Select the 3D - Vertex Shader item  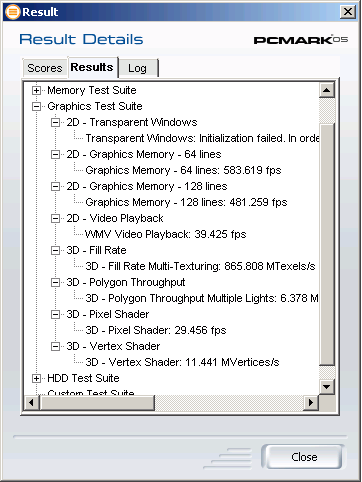click(113, 346)
